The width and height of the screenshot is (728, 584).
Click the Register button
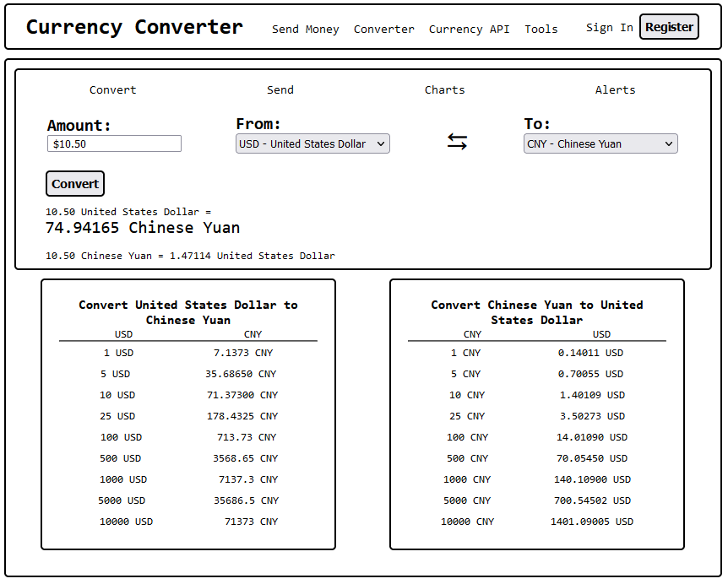tap(669, 27)
